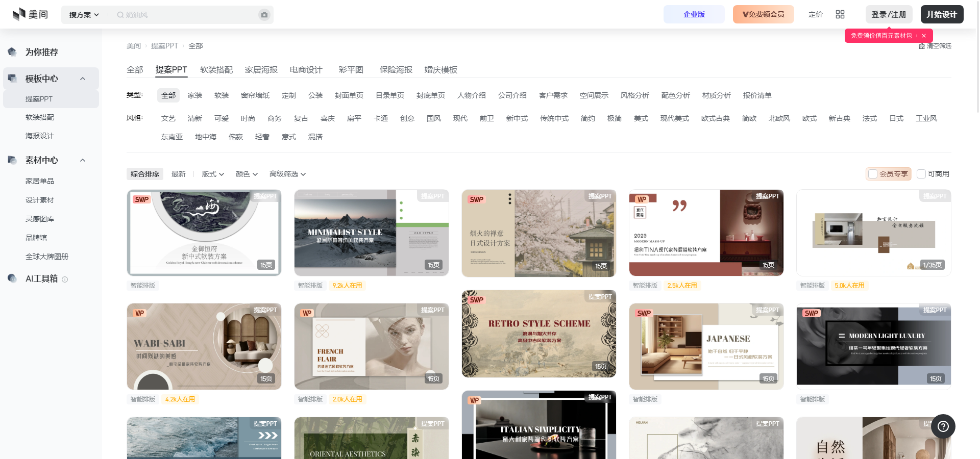Open the help question-mark floating button
This screenshot has width=980, height=459.
(943, 426)
